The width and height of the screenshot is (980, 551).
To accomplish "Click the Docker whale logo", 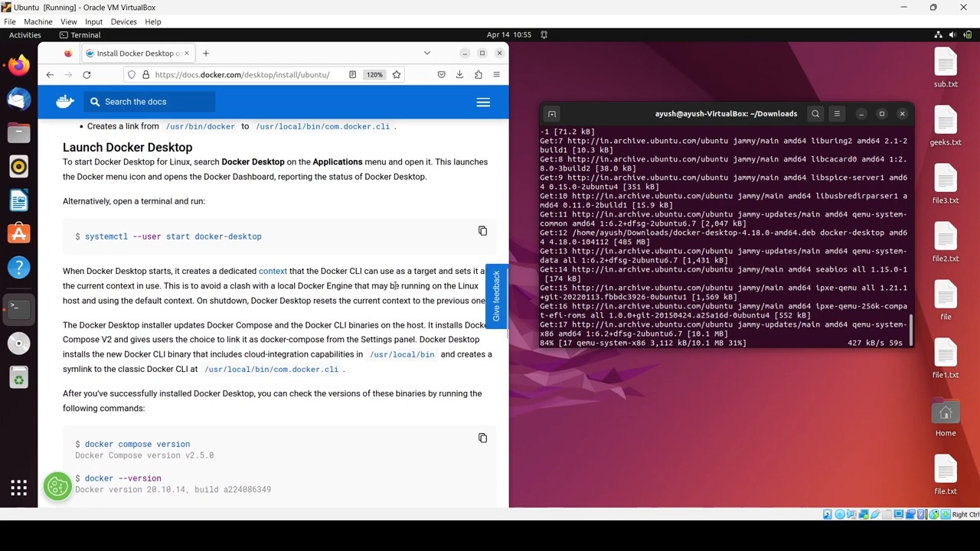I will point(65,101).
